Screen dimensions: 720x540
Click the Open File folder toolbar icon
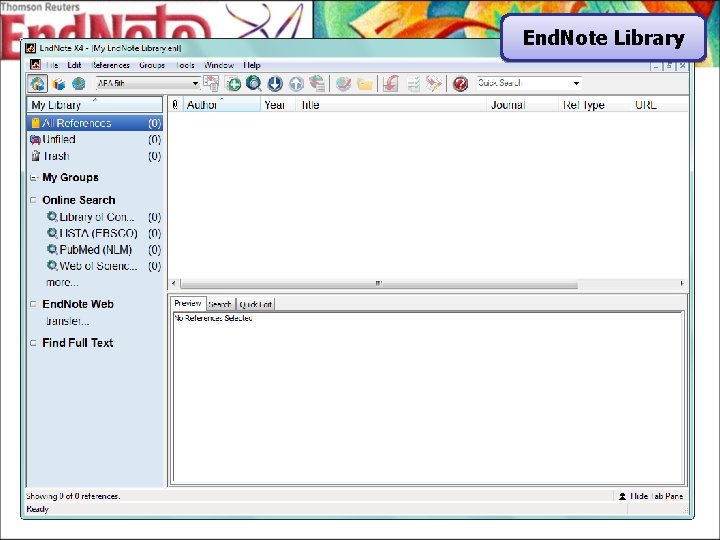point(365,84)
